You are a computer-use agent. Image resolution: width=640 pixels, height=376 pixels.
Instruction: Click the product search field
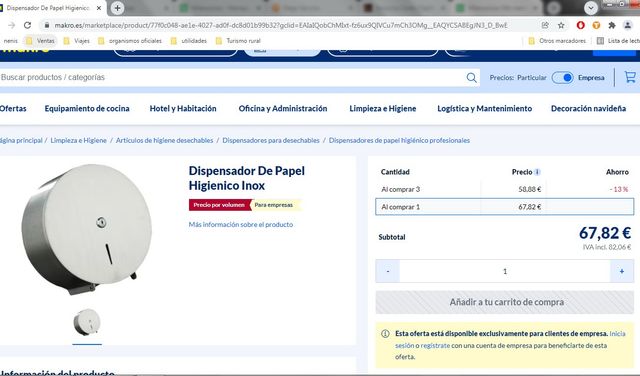[x=232, y=78]
